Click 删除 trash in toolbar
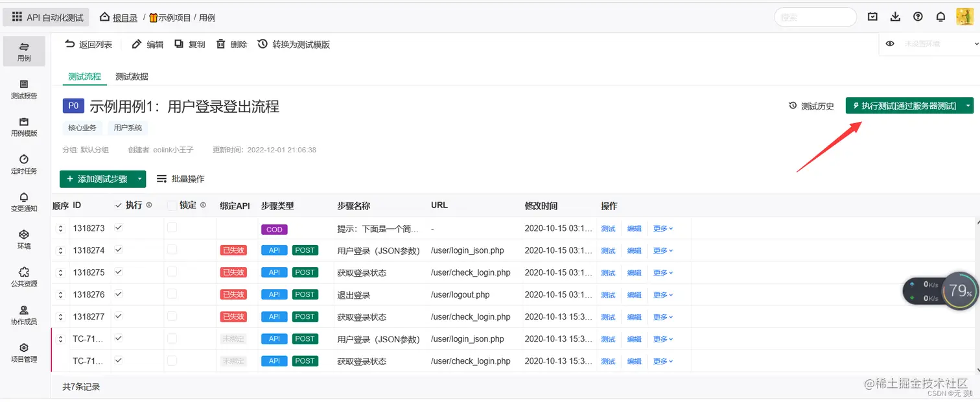The image size is (980, 402). pos(231,44)
